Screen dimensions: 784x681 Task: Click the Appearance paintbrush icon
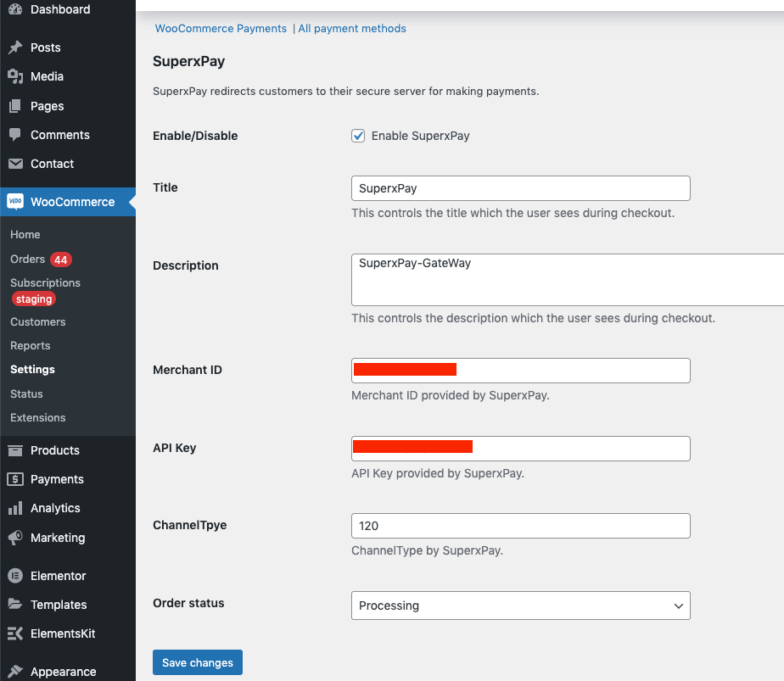pyautogui.click(x=15, y=672)
